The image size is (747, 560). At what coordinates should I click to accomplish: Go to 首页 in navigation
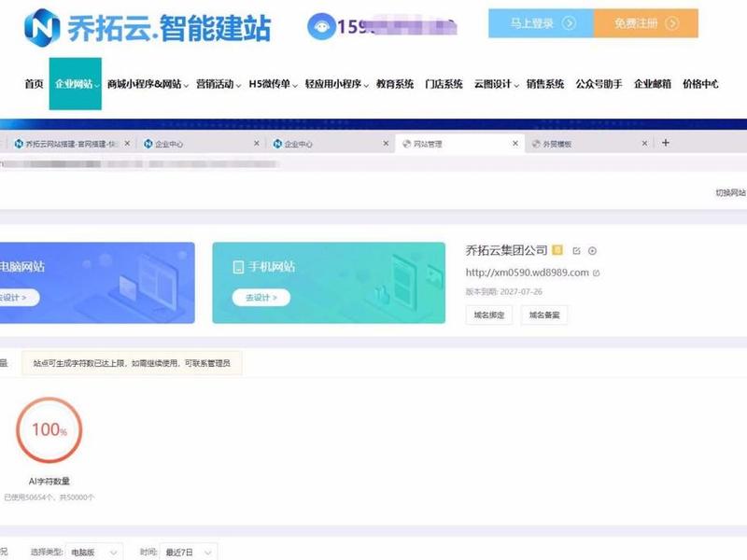coord(34,84)
